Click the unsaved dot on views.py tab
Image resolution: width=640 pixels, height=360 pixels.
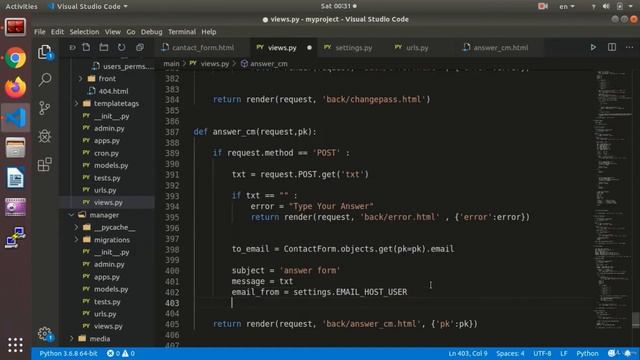point(309,48)
